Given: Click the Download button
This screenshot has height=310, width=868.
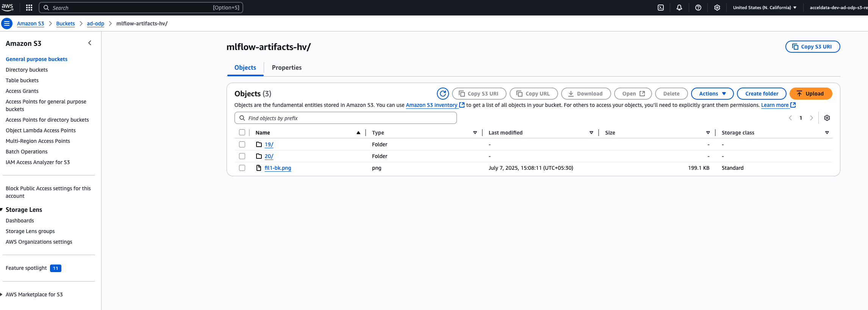Looking at the screenshot, I should coord(586,94).
